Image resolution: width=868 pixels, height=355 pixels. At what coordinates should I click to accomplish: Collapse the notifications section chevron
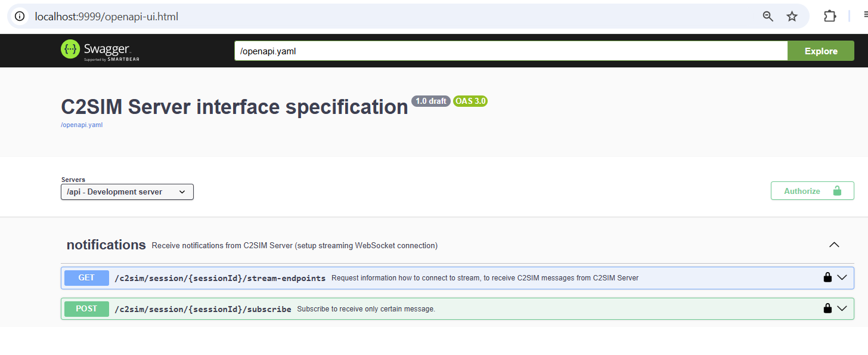pos(834,245)
